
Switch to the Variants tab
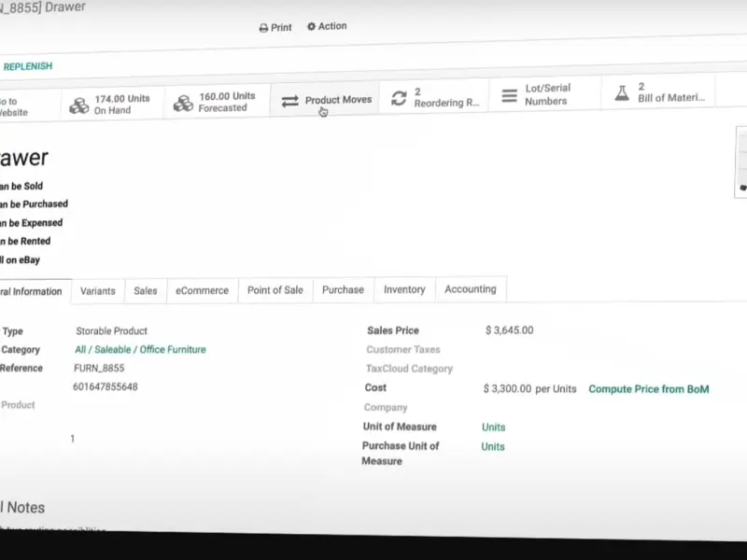pyautogui.click(x=98, y=291)
